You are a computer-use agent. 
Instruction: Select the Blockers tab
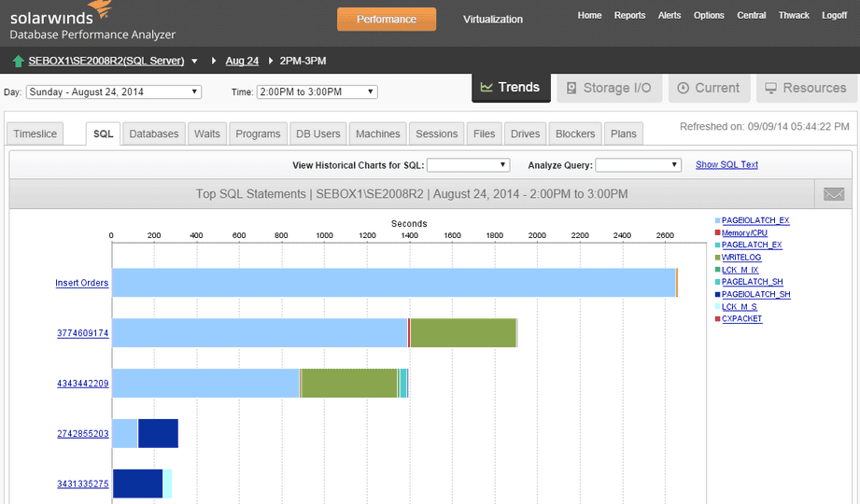(575, 133)
